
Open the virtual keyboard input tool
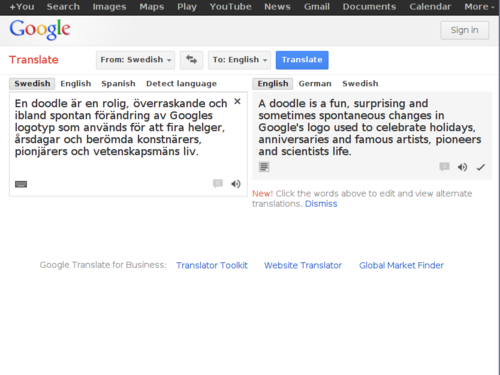pos(21,184)
